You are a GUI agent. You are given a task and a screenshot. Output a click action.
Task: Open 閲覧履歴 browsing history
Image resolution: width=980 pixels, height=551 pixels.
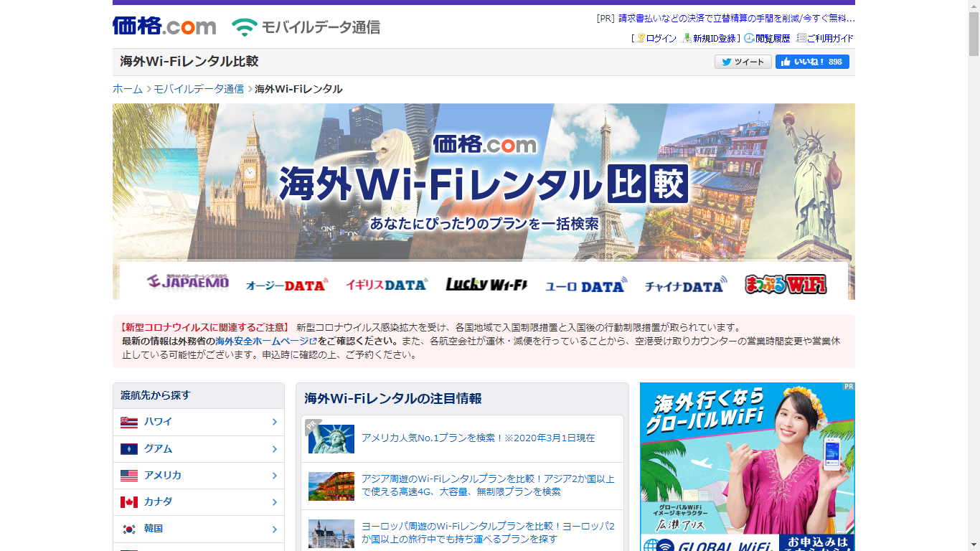[x=767, y=38]
